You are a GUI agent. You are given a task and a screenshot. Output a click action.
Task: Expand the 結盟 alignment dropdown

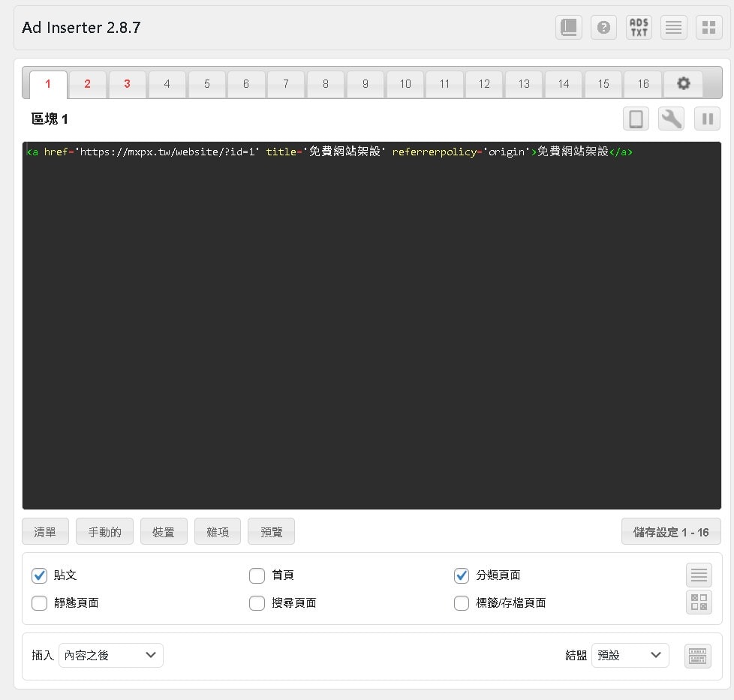(630, 655)
